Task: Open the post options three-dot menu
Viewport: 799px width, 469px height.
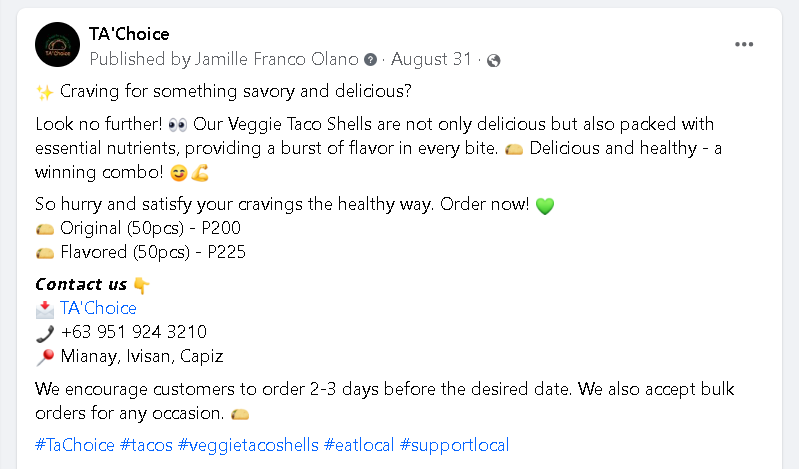Action: [x=744, y=45]
